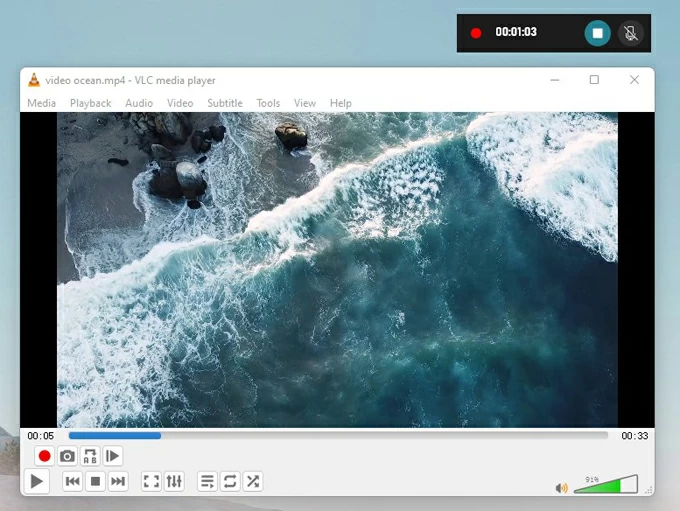Take a snapshot with the camera icon
Screen dimensions: 680x511
click(x=67, y=456)
